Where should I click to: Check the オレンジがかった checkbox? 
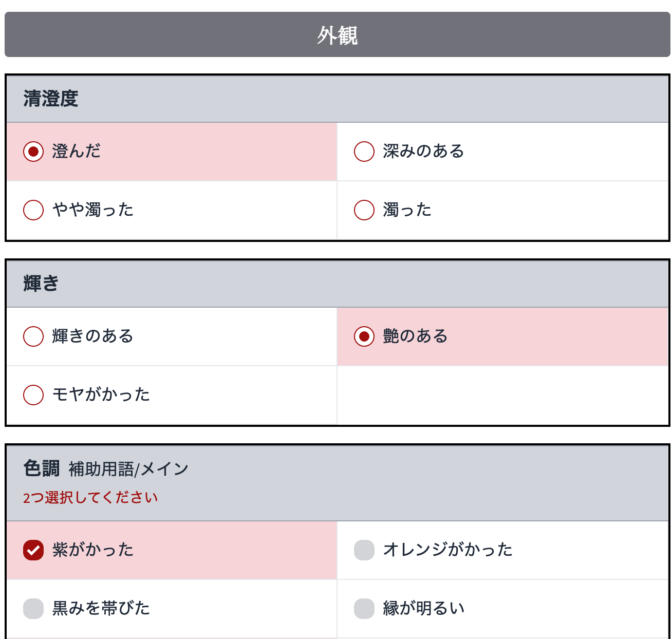click(364, 550)
